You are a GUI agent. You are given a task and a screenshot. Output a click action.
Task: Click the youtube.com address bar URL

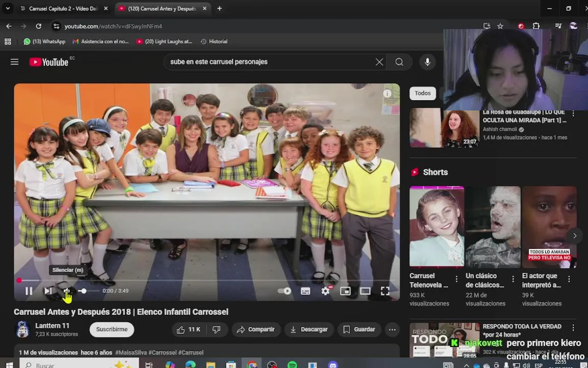click(113, 26)
